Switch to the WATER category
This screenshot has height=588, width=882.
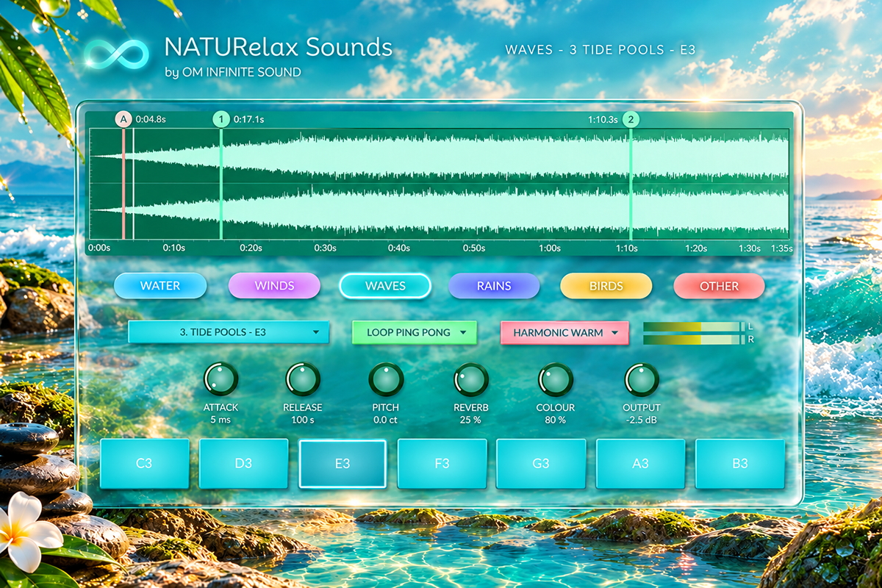click(x=160, y=286)
